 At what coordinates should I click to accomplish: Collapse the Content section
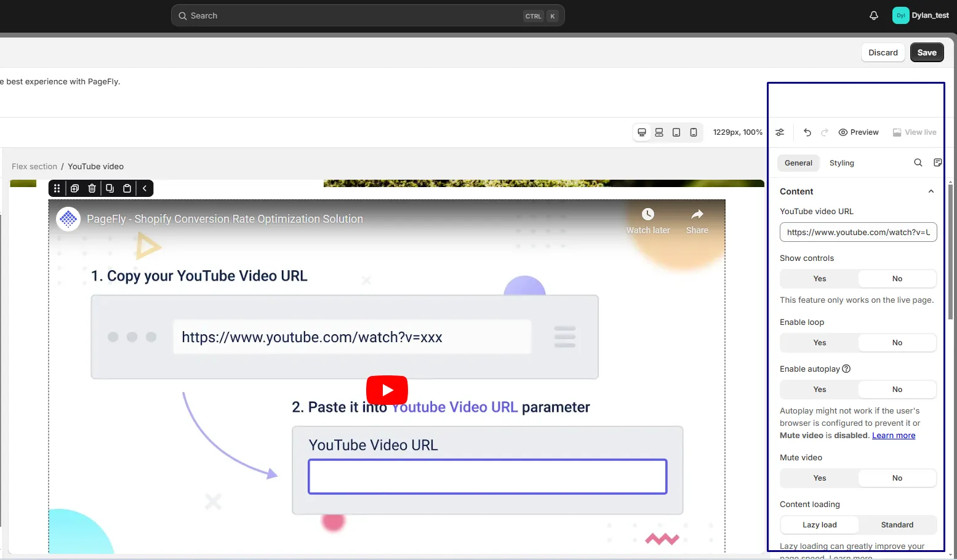(931, 191)
